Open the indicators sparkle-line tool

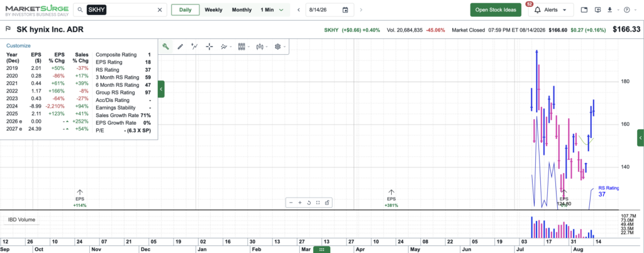click(223, 47)
